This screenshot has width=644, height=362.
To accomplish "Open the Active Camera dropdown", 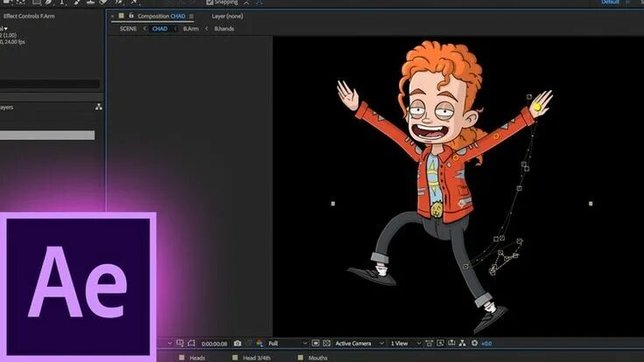I will pos(359,343).
